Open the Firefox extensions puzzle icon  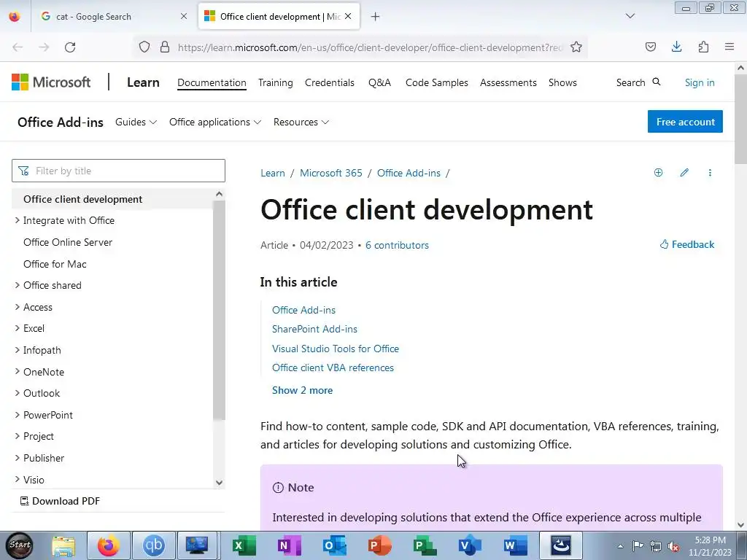tap(703, 47)
